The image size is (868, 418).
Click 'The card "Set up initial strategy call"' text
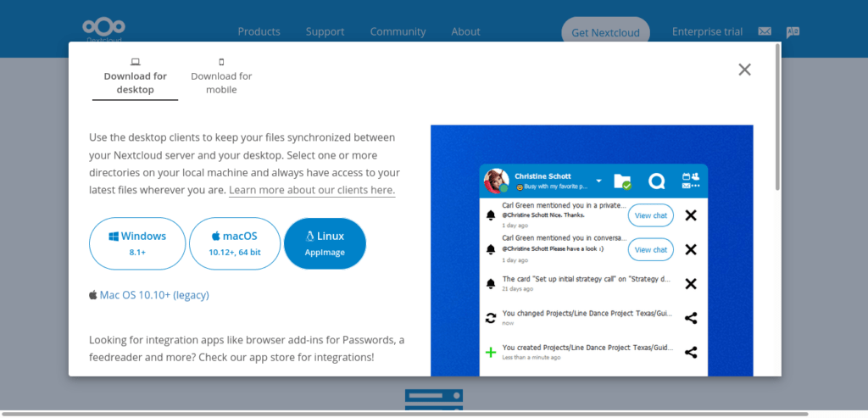[587, 279]
